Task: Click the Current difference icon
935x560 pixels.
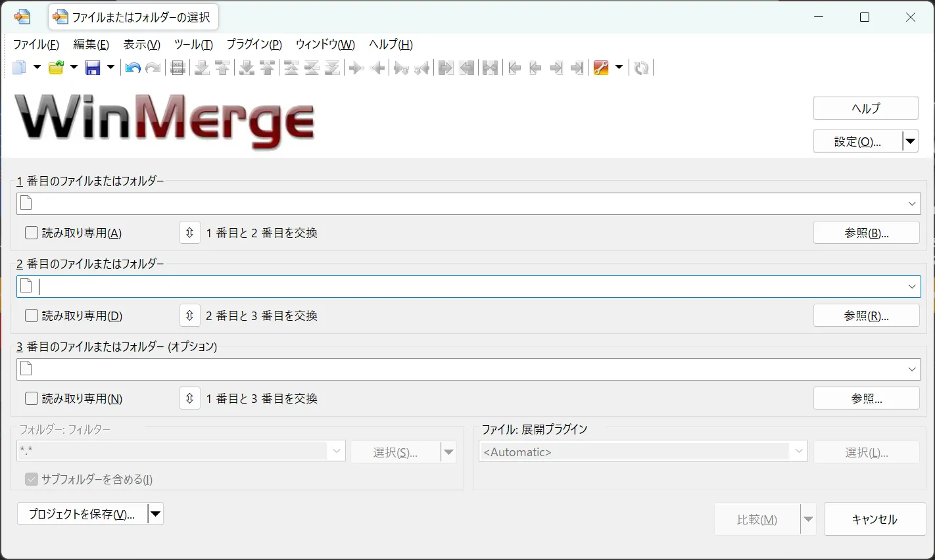Action: pyautogui.click(x=312, y=67)
